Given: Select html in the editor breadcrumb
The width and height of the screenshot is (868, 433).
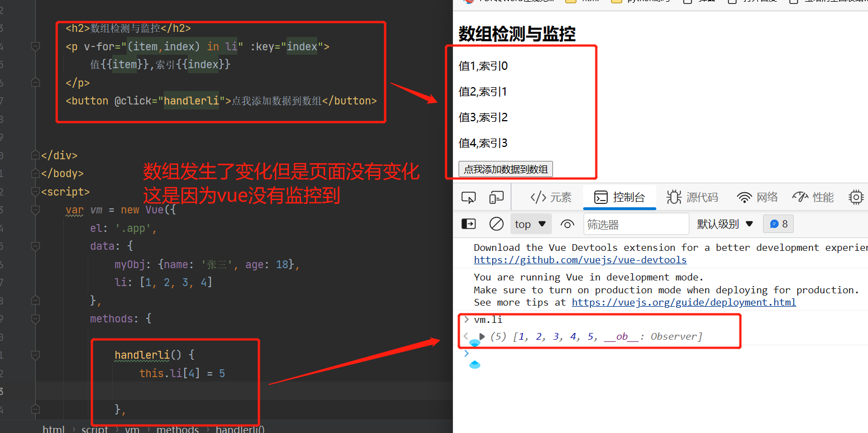Looking at the screenshot, I should point(54,429).
